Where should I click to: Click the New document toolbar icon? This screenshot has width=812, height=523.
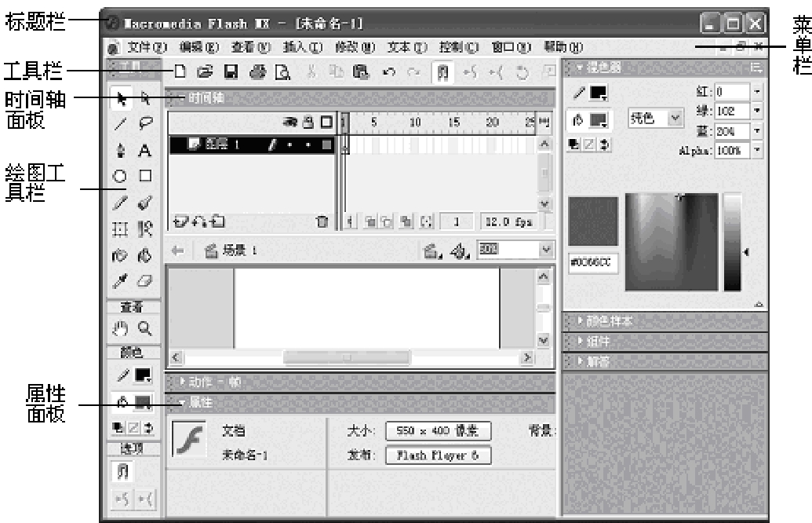click(180, 71)
